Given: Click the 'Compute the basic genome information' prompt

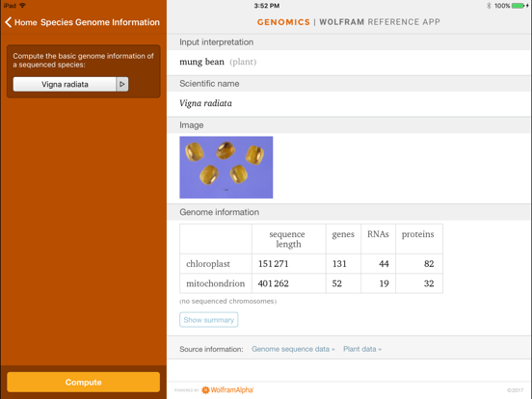Looking at the screenshot, I should click(x=83, y=60).
